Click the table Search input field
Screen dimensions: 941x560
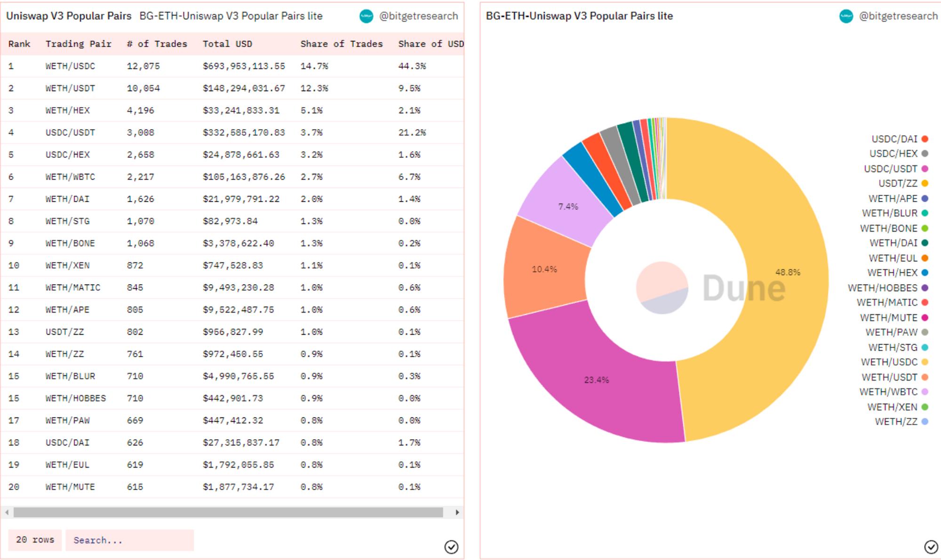(x=129, y=540)
